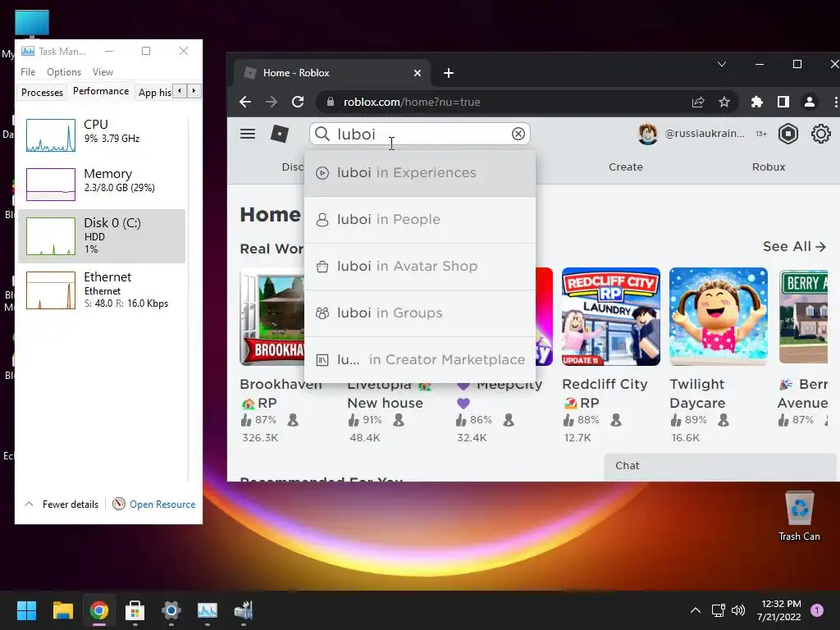840x630 pixels.
Task: Close the Home - Roblox tab
Action: click(418, 73)
